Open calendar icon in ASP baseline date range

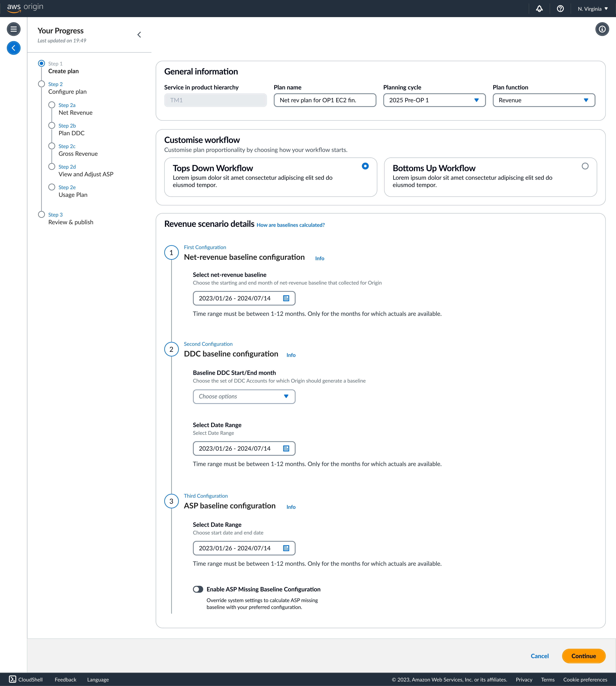[x=286, y=548]
